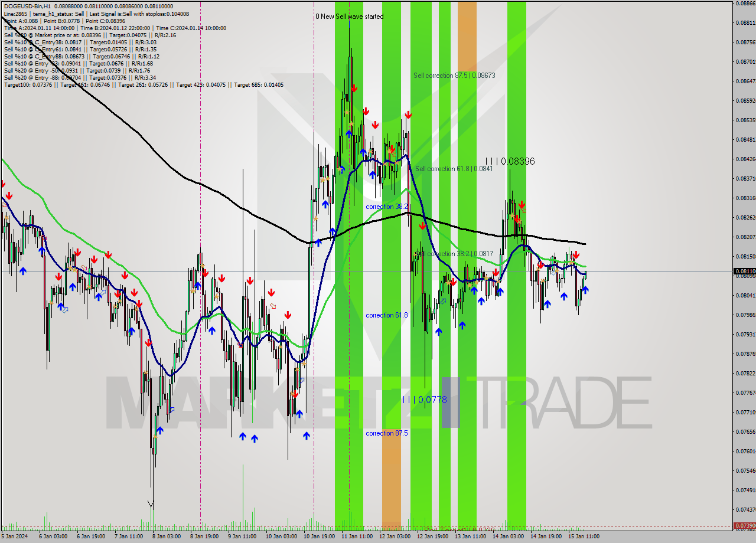Click the 'Sell %10 @ C_Entry38: 0.0817' line
Image resolution: width=756 pixels, height=543 pixels.
click(80, 42)
